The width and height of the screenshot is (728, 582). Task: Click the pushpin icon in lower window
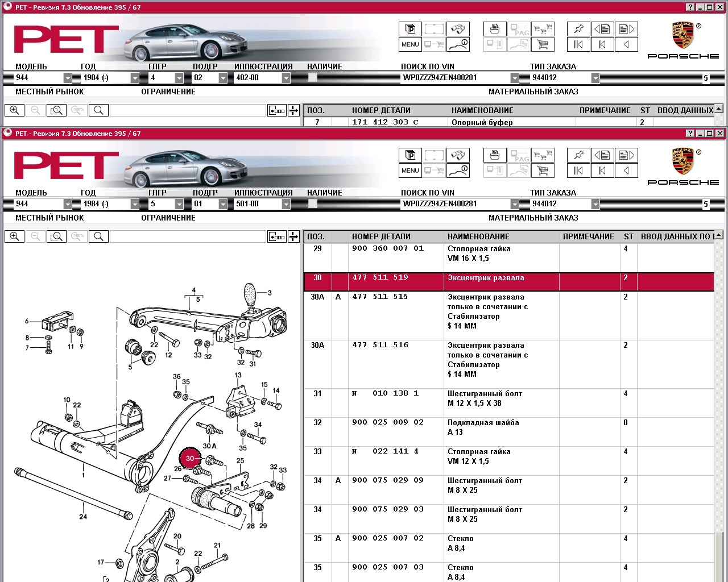[x=578, y=155]
